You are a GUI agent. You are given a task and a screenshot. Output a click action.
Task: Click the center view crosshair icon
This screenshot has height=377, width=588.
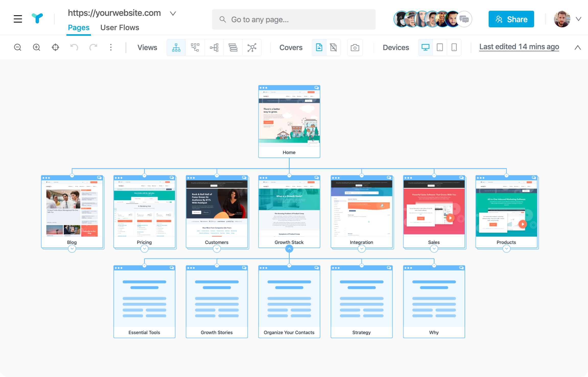point(55,48)
